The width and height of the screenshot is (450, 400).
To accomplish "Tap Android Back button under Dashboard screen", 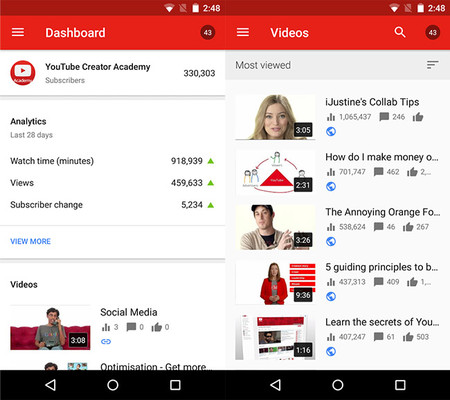I will click(x=50, y=385).
